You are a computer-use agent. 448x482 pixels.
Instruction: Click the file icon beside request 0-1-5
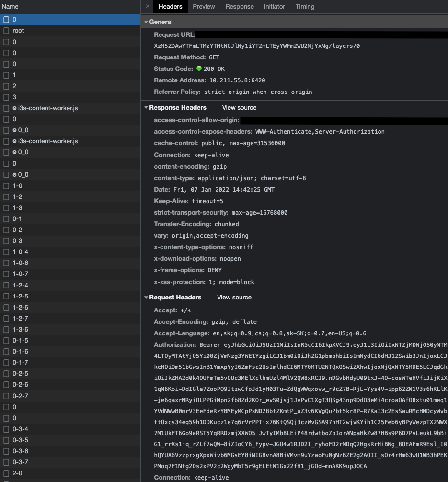[6, 341]
